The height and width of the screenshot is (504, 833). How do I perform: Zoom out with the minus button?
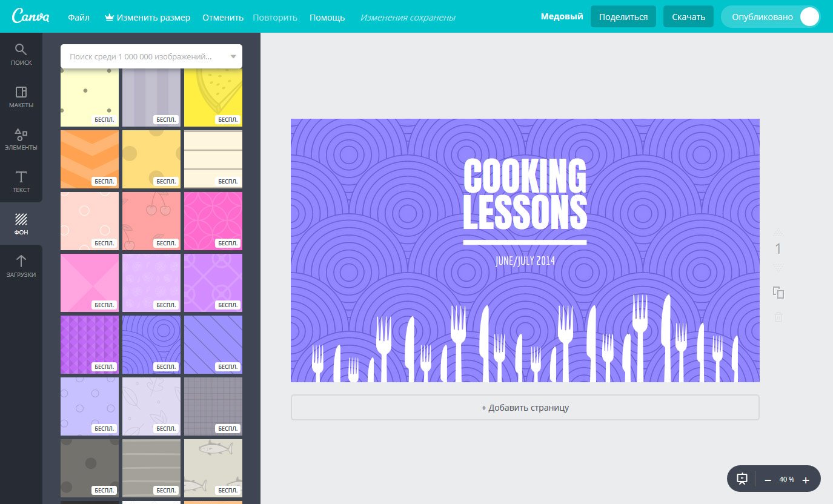pyautogui.click(x=768, y=480)
